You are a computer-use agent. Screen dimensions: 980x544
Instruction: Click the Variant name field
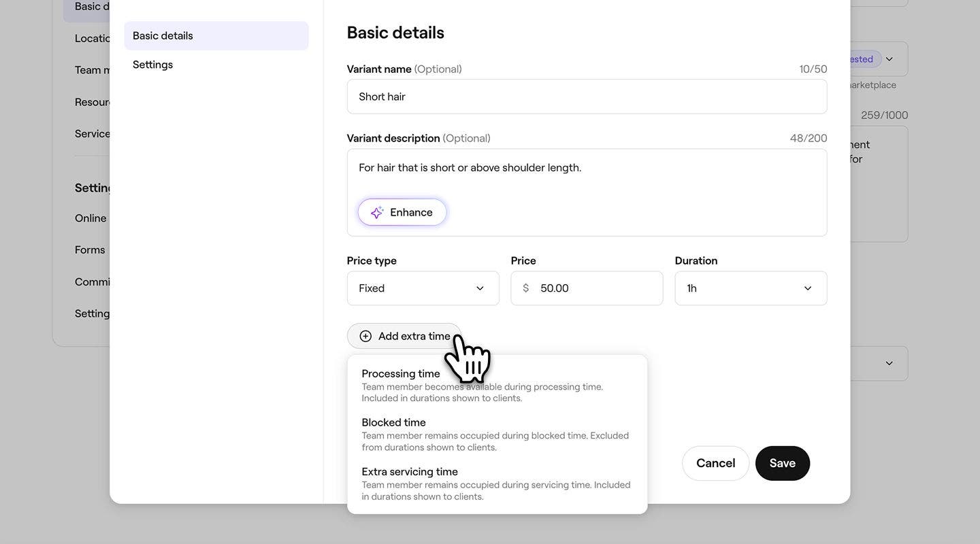pyautogui.click(x=587, y=97)
